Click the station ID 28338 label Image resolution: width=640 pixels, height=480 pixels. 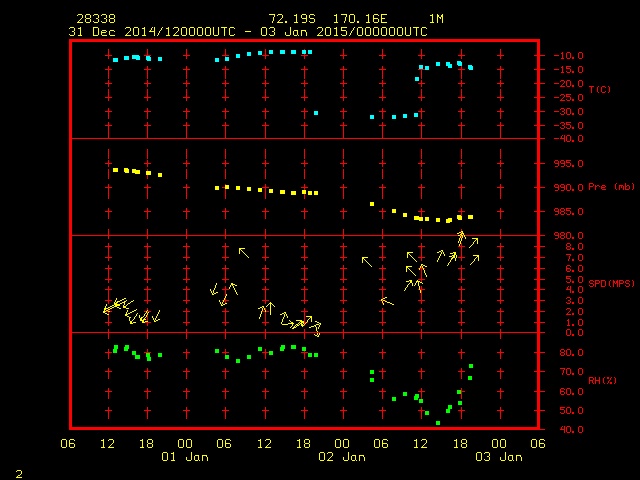coord(94,19)
